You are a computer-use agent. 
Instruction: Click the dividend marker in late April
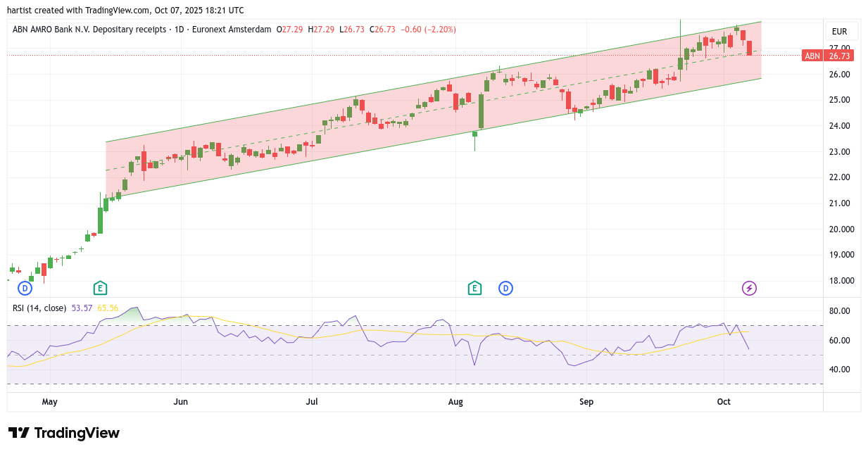25,288
